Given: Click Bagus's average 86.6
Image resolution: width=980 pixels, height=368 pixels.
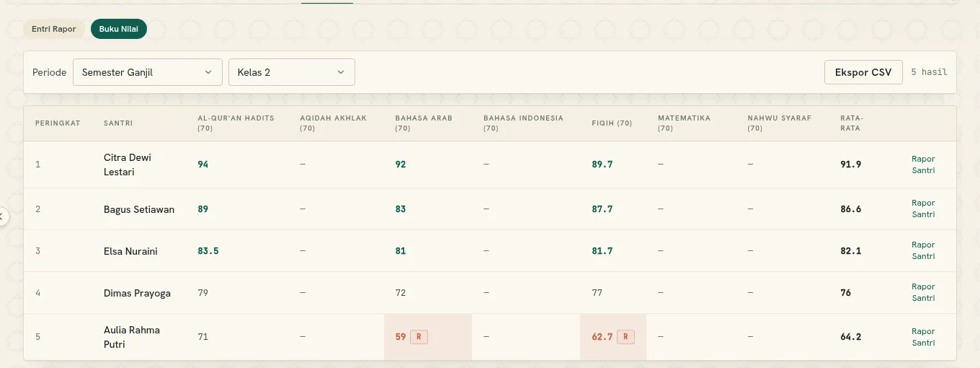Looking at the screenshot, I should tap(851, 209).
